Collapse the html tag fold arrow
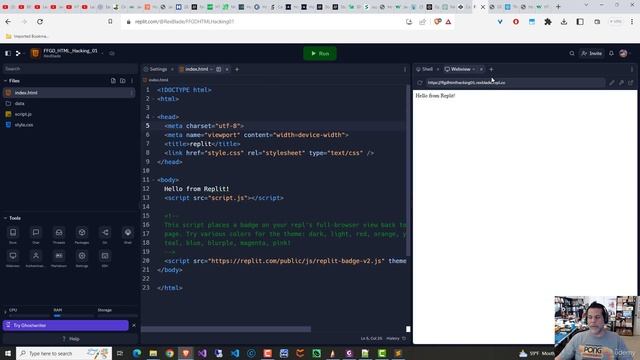This screenshot has height=360, width=640. click(154, 99)
